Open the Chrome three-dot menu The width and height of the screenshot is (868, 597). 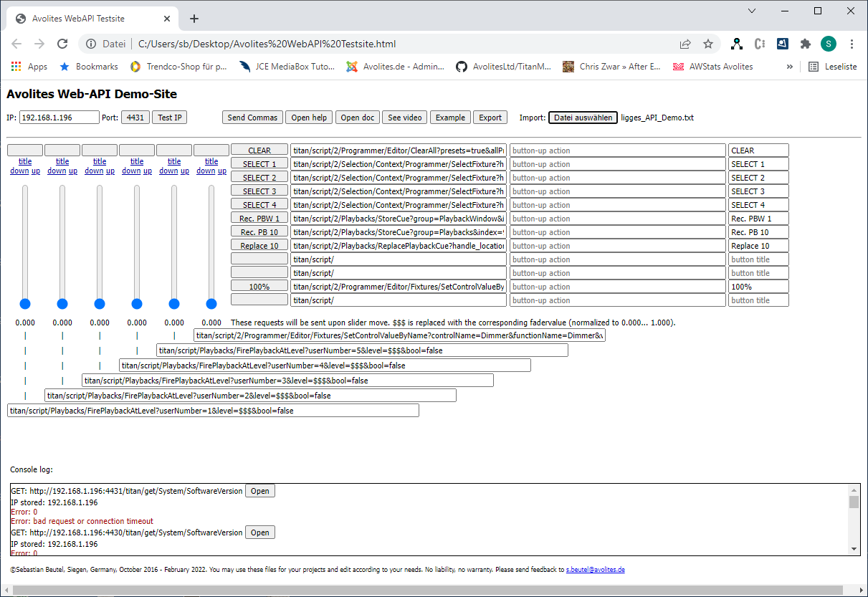coord(852,44)
